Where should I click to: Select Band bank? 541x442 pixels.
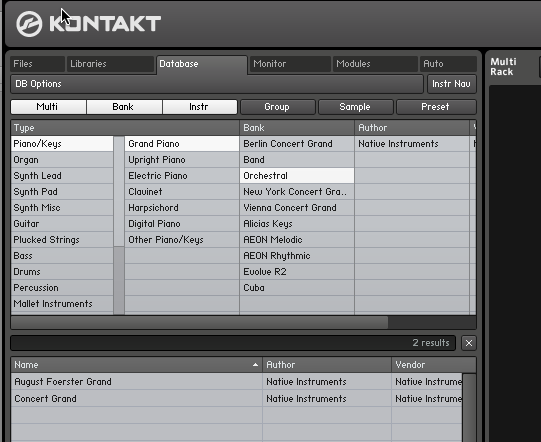click(x=297, y=160)
